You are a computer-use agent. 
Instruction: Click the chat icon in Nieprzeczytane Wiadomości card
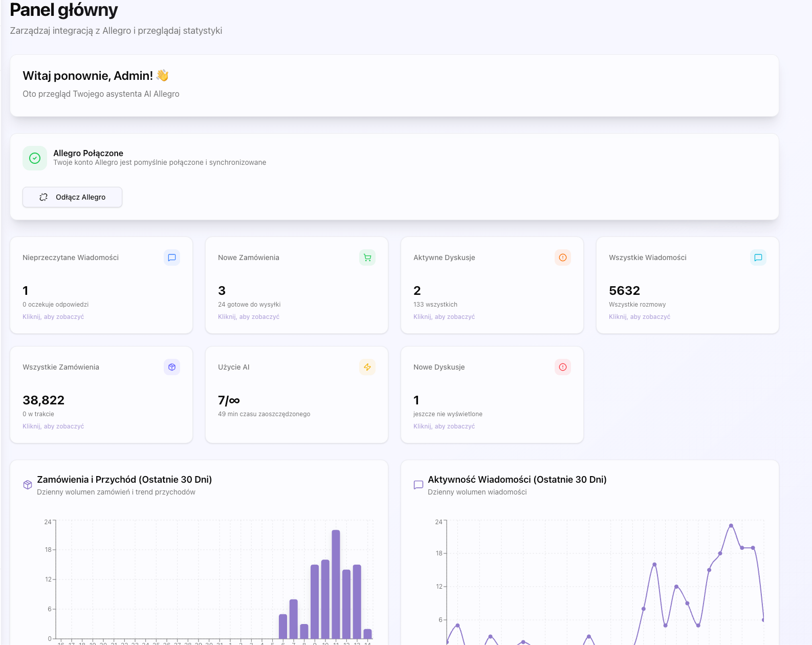tap(172, 257)
